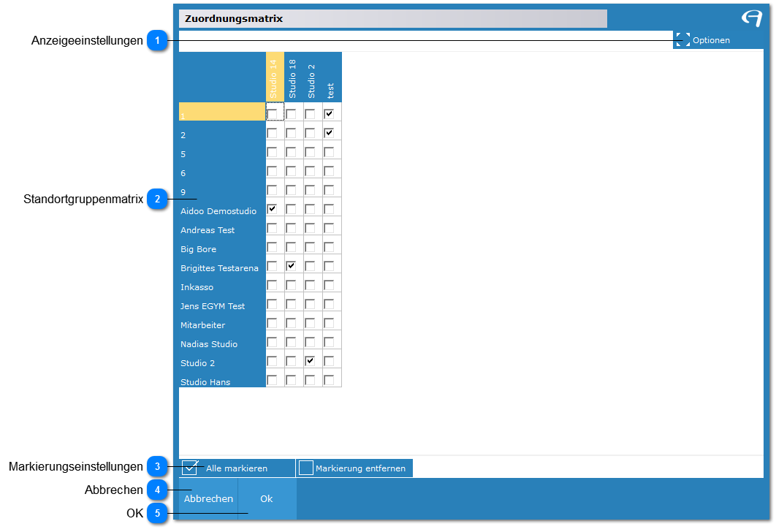Image resolution: width=776 pixels, height=532 pixels.
Task: Check Studio Hans under Studio 14
Action: (x=272, y=380)
